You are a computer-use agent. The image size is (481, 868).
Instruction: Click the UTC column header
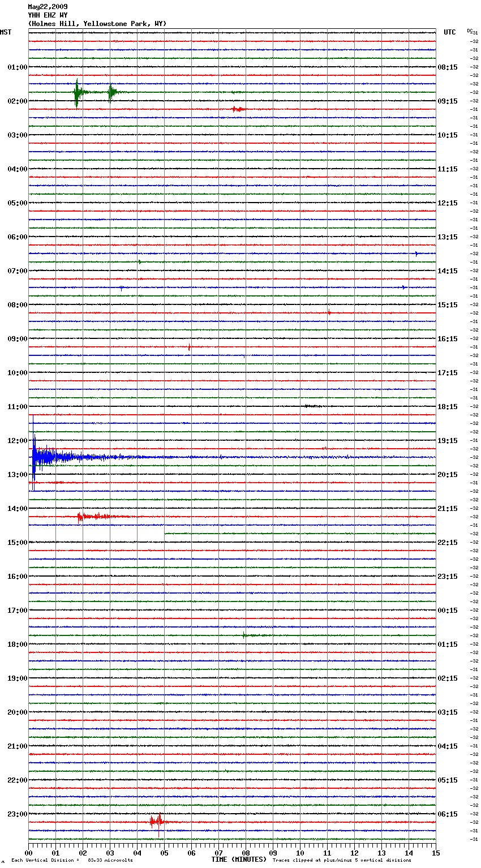[x=449, y=32]
